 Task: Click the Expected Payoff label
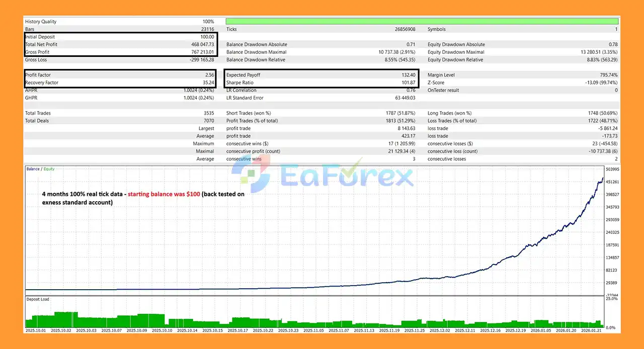pyautogui.click(x=243, y=75)
